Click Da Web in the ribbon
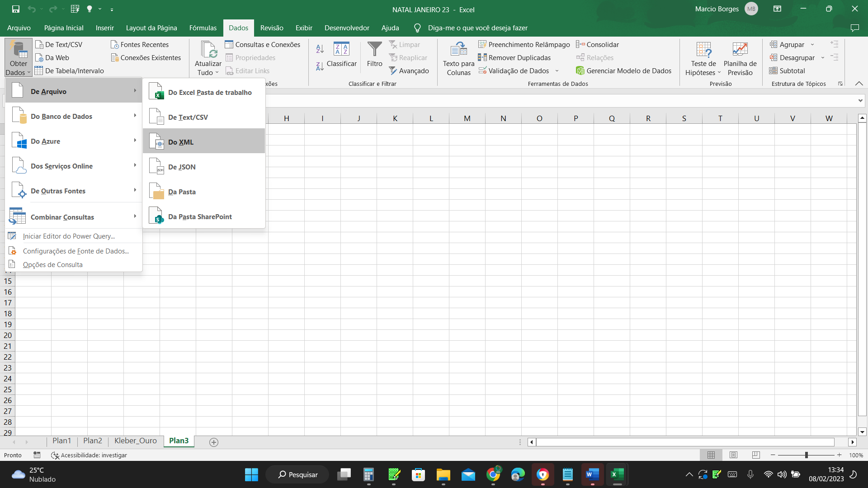Screen dimensions: 868x488 [52, 57]
